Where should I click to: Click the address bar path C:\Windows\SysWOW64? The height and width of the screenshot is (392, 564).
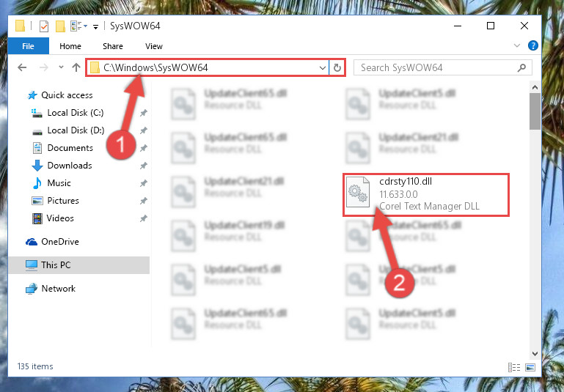coord(155,67)
